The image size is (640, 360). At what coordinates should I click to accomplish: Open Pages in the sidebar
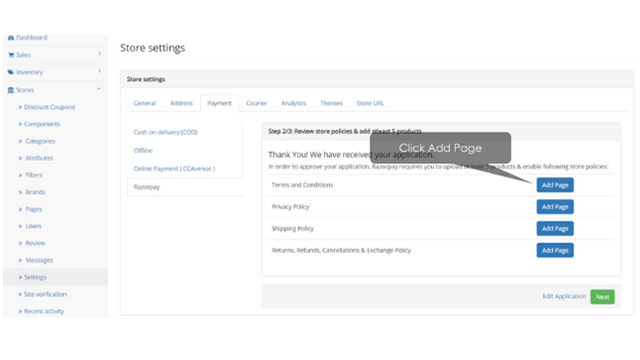(33, 209)
